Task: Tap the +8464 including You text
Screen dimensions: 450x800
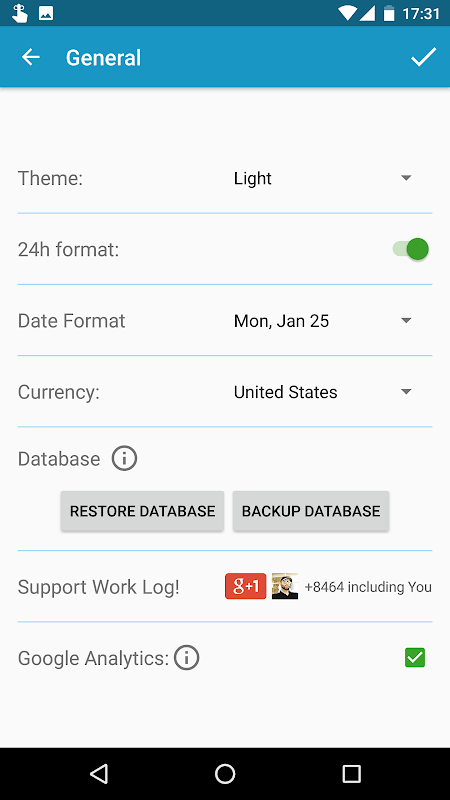Action: pyautogui.click(x=368, y=587)
